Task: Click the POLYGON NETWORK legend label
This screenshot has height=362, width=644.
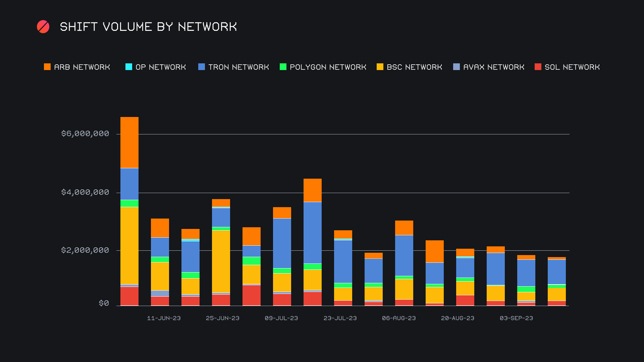Action: pos(328,67)
